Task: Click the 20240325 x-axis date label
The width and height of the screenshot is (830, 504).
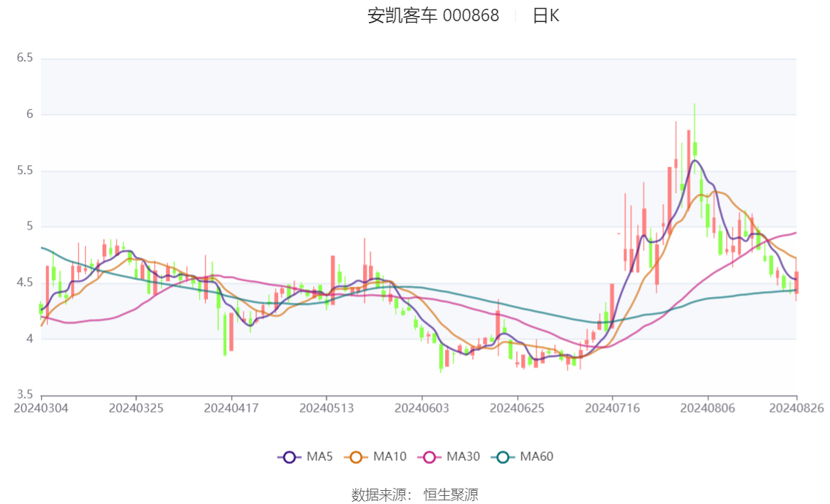Action: [x=136, y=408]
